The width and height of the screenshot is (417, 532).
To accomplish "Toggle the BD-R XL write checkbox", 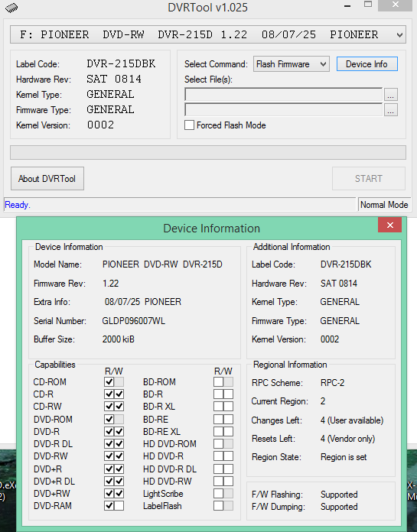I will coord(228,407).
